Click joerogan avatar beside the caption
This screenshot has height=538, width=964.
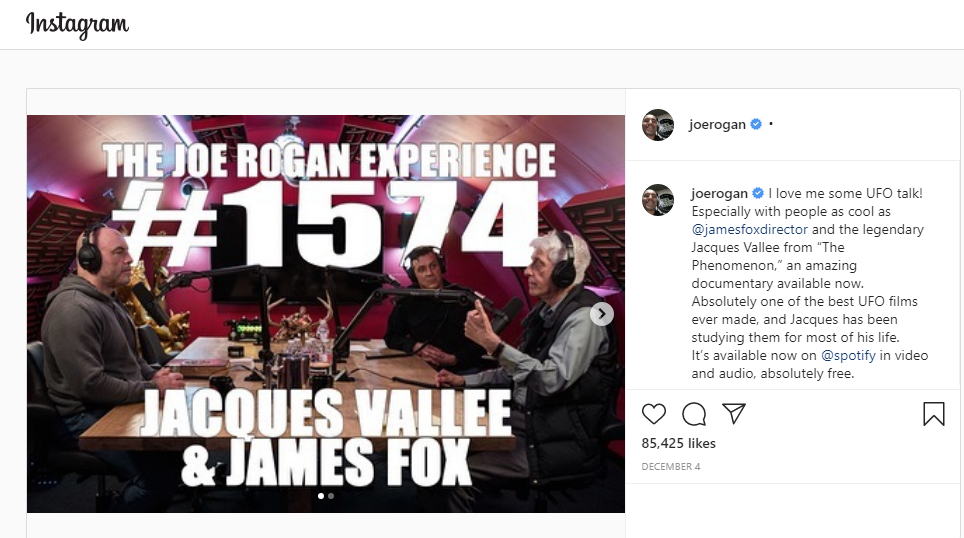(x=658, y=200)
